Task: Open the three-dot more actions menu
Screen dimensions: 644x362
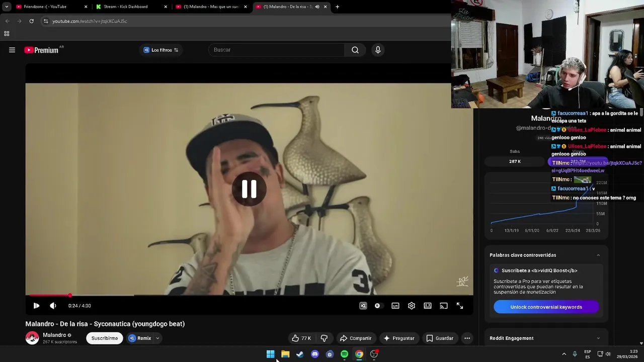Action: tap(467, 338)
